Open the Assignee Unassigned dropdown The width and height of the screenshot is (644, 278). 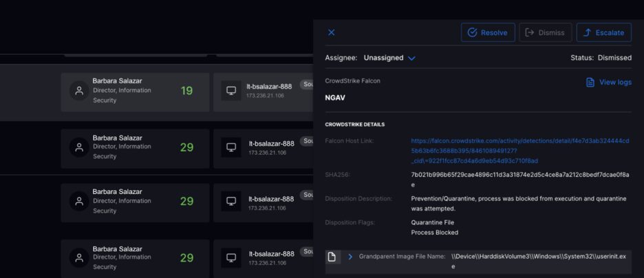[x=389, y=58]
